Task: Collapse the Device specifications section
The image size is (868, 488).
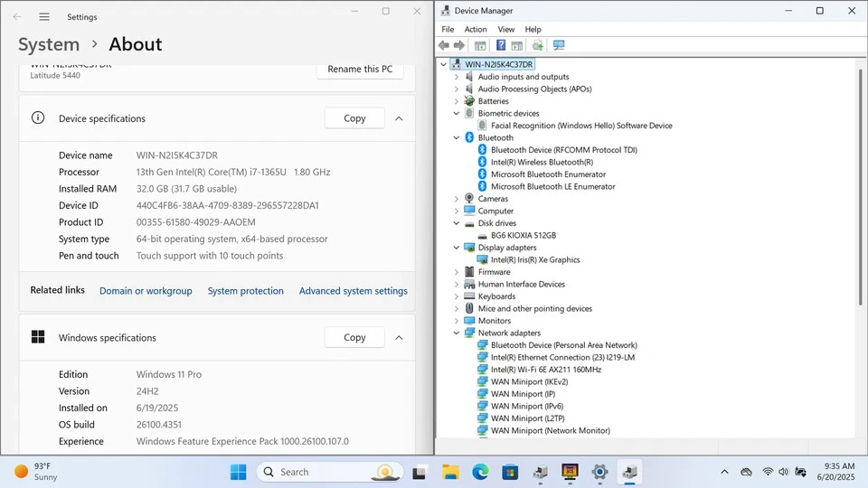Action: click(399, 118)
